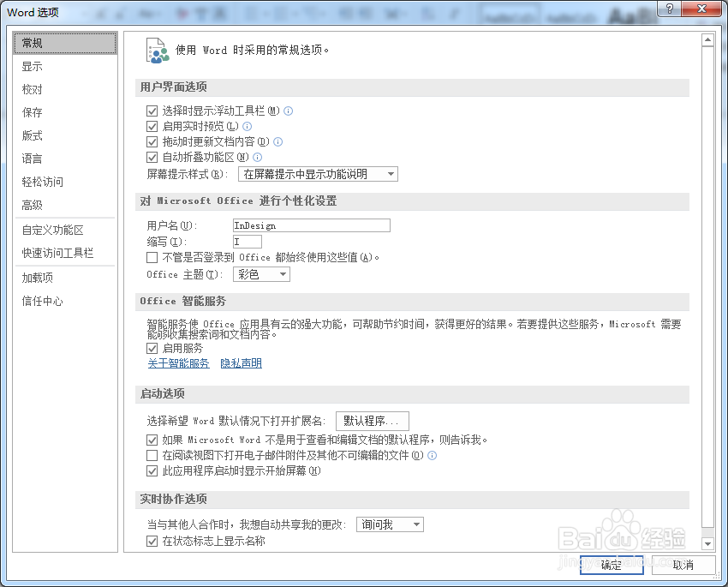728x587 pixels.
Task: Disable 启用服务 checkbox
Action: tap(152, 348)
